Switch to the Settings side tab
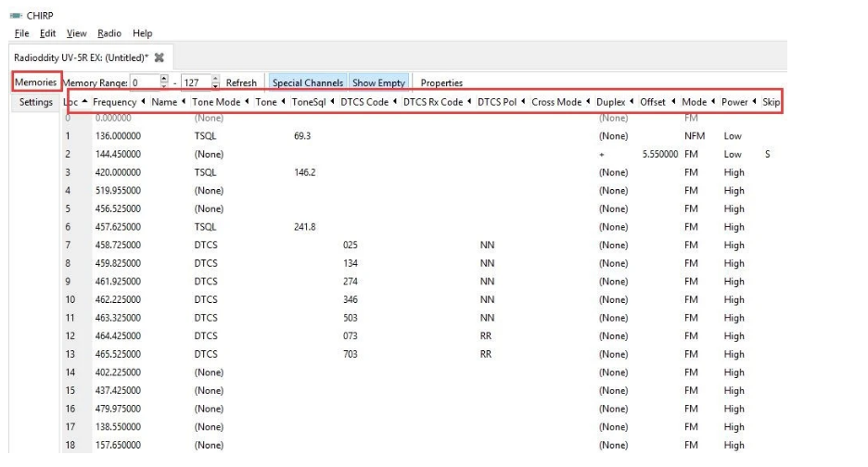 click(x=36, y=102)
